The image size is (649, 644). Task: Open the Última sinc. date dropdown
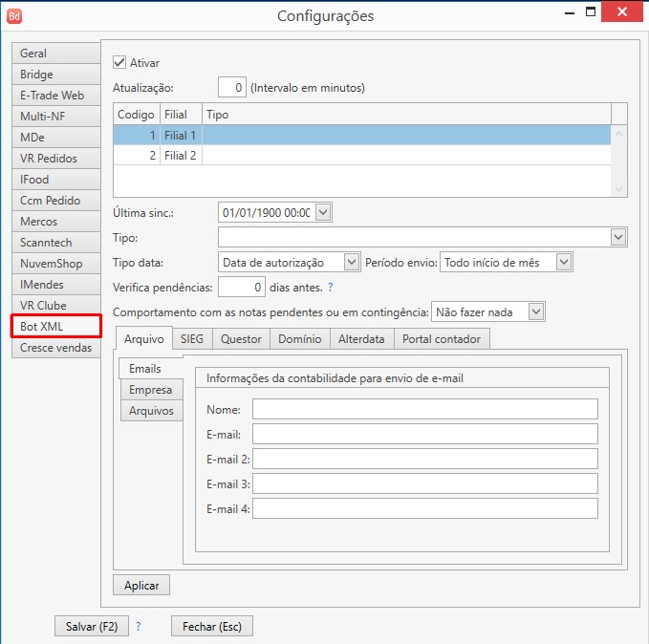323,212
